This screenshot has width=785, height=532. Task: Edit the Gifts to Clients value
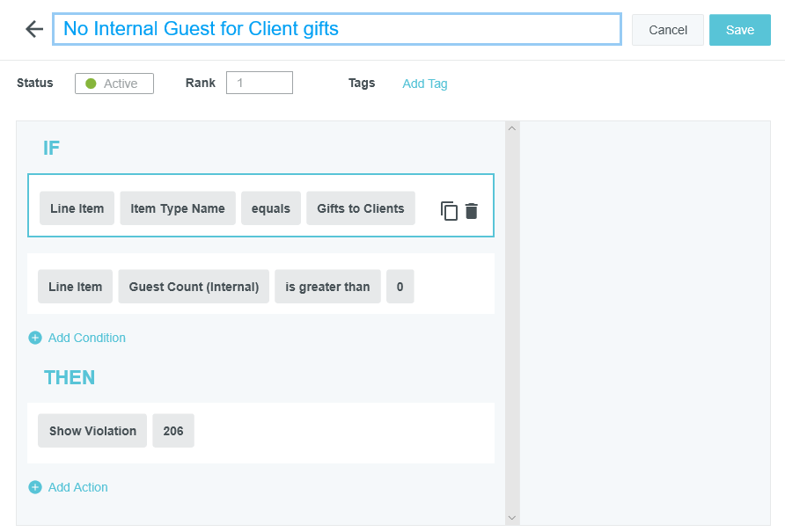click(360, 208)
